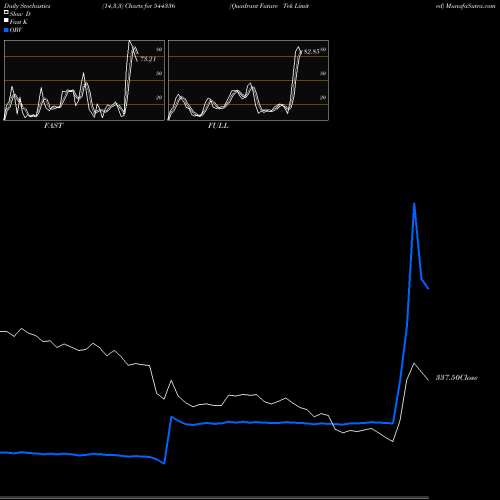Image resolution: width=500 pixels, height=500 pixels.
Task: Click the FULL stochastic chart thumbnail
Action: coord(248,80)
